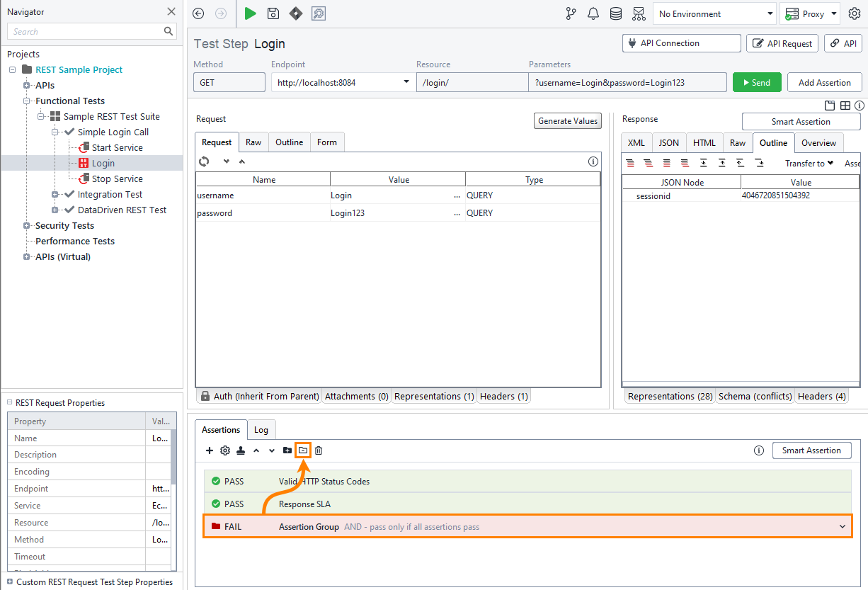Delete the selected assertion via trash icon
Screen dimensions: 868x590
pos(318,450)
